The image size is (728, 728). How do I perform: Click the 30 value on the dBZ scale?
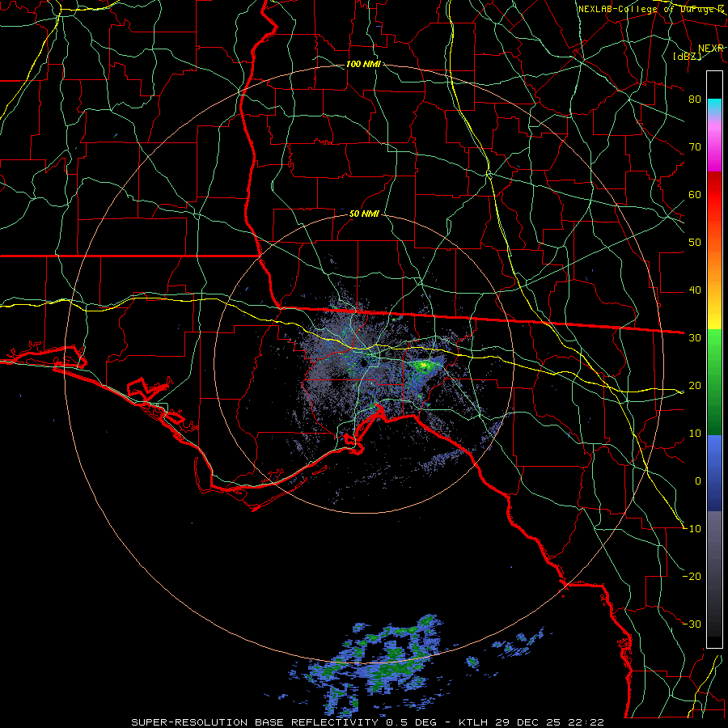pyautogui.click(x=695, y=337)
